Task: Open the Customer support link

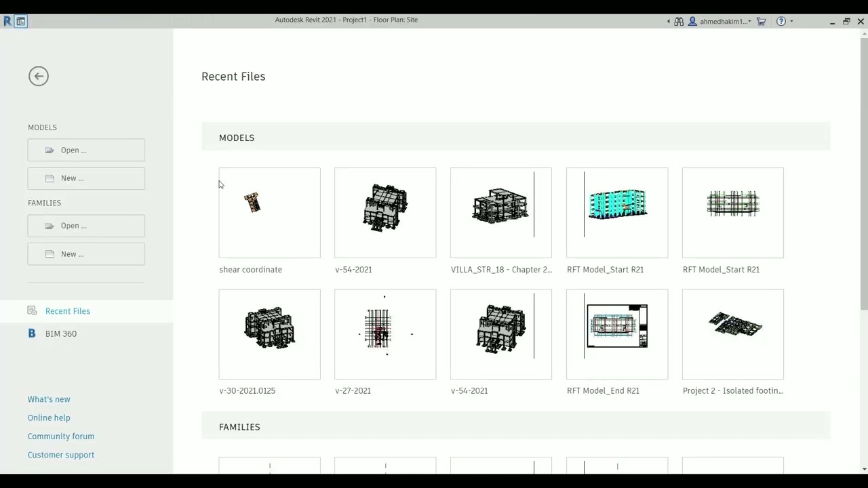Action: click(x=61, y=455)
